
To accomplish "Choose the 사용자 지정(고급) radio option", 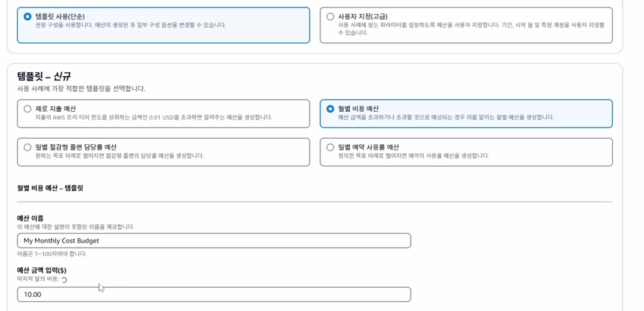I will [330, 17].
